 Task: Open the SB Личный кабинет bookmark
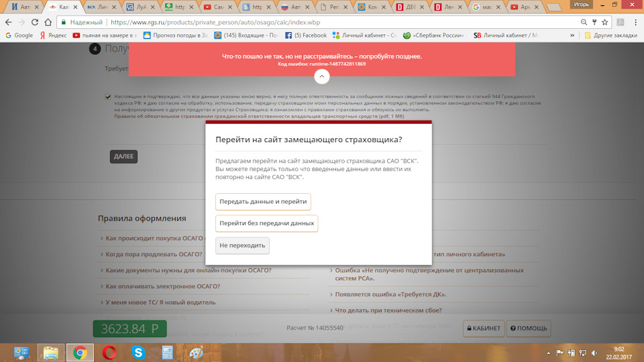point(506,36)
